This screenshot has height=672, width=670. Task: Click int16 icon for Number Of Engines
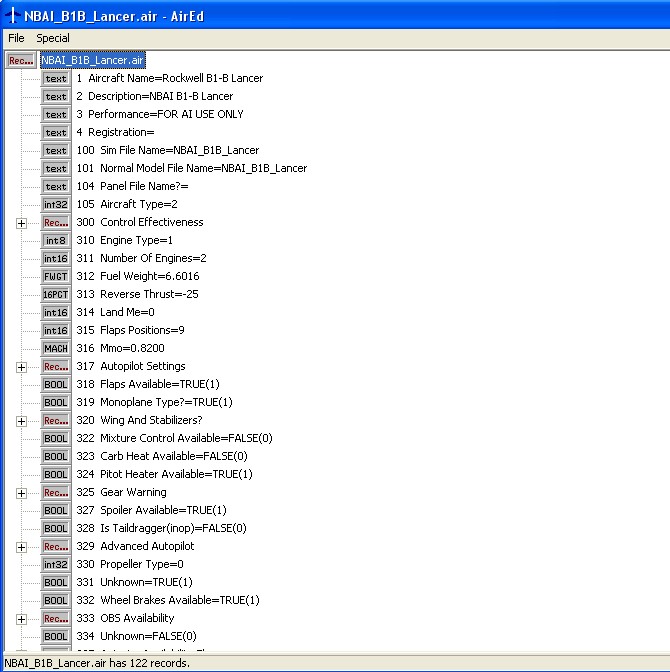(x=56, y=258)
